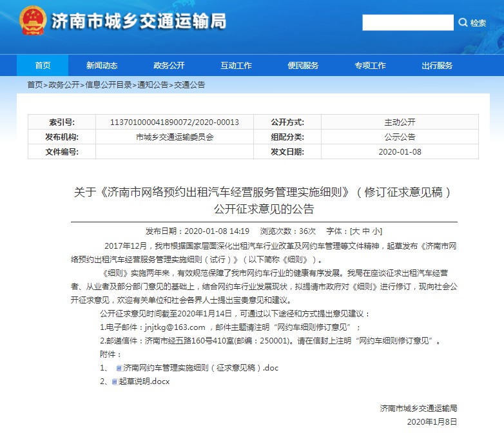This screenshot has width=504, height=435.
Task: Click the email address jnjtkg@163.com
Action: [175, 327]
